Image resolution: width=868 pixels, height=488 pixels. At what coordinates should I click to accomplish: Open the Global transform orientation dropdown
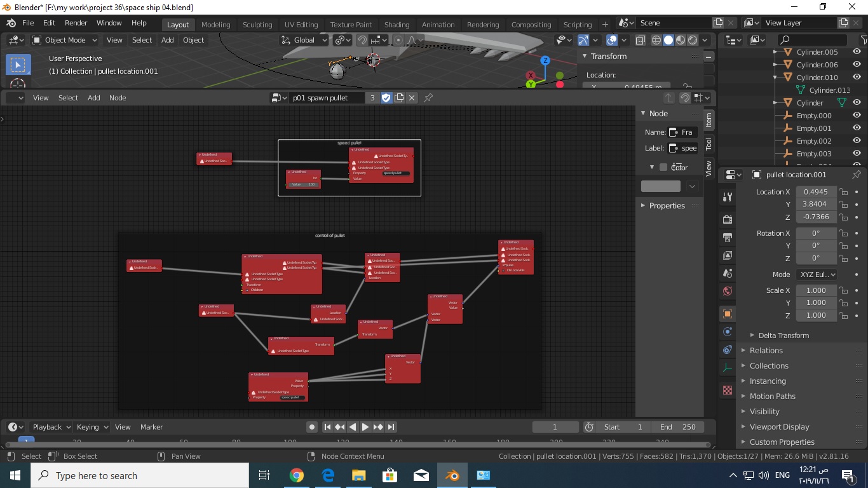tap(304, 40)
